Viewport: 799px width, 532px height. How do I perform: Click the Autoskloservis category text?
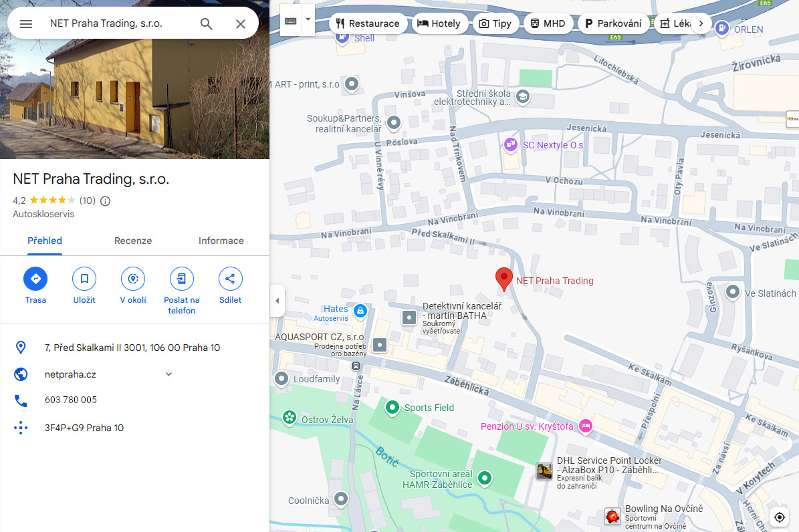tap(44, 215)
